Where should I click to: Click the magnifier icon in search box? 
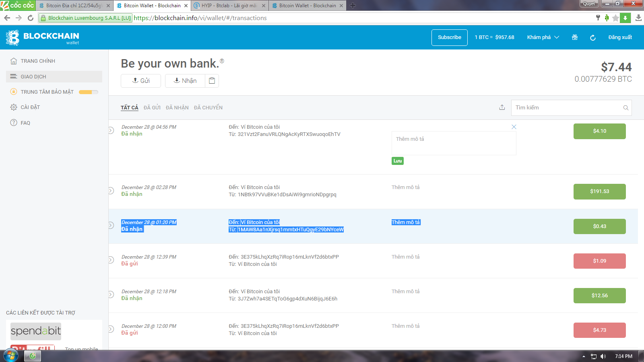(x=626, y=108)
